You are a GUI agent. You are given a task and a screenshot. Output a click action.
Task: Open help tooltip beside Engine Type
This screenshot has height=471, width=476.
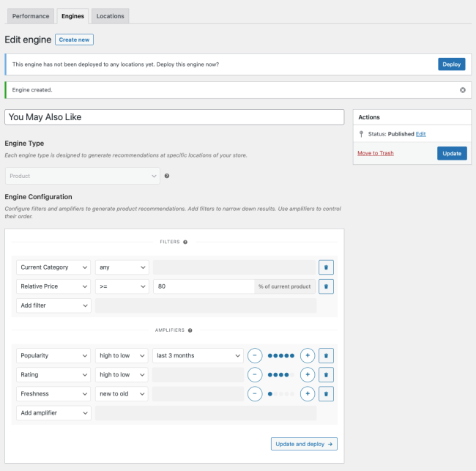click(167, 176)
